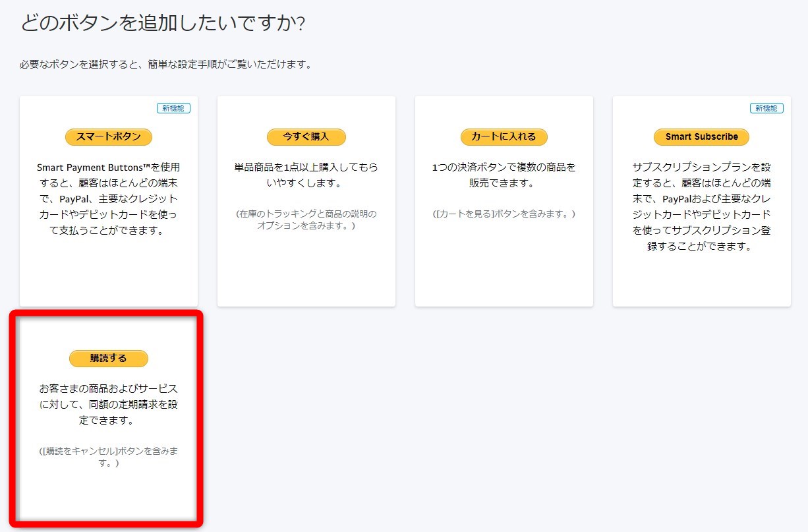
Task: Select the 今すぐ購入 payment button option
Action: [x=306, y=137]
